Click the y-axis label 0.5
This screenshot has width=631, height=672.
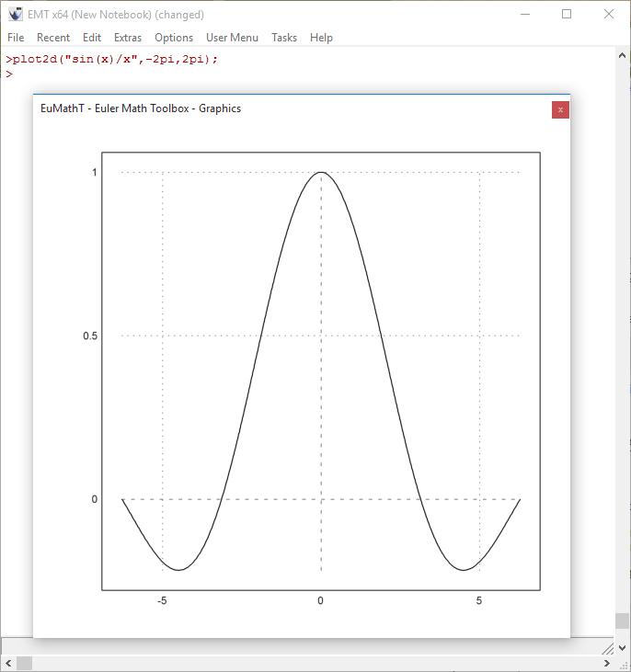pos(90,336)
